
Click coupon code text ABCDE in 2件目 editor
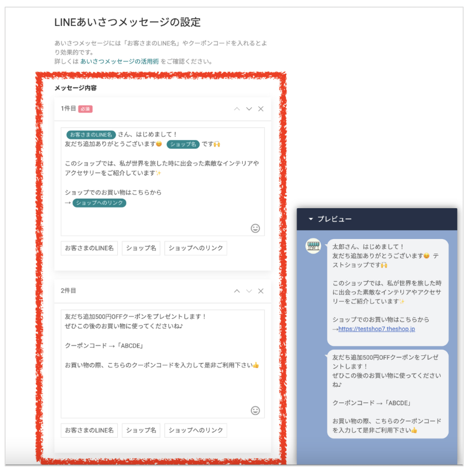click(x=131, y=346)
